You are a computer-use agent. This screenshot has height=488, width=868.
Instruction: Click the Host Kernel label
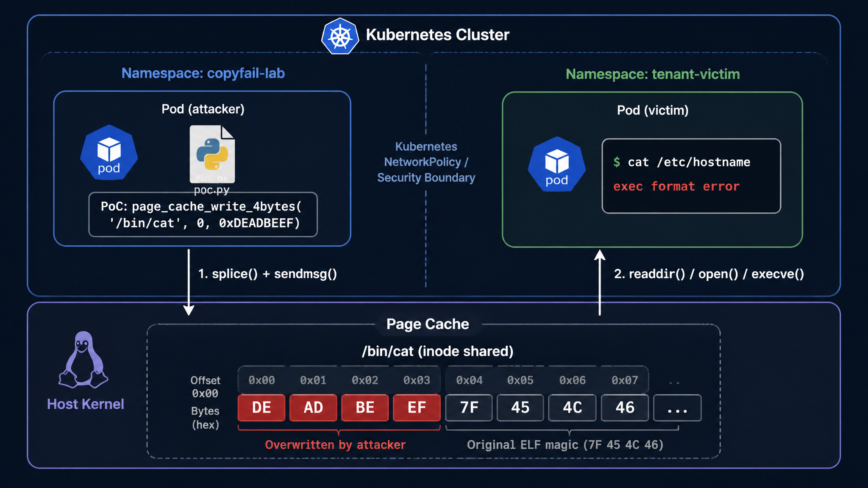(x=86, y=404)
